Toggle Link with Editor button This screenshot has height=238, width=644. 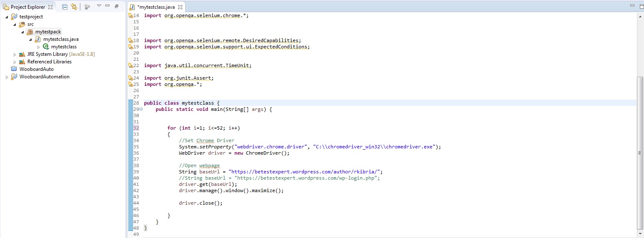74,7
